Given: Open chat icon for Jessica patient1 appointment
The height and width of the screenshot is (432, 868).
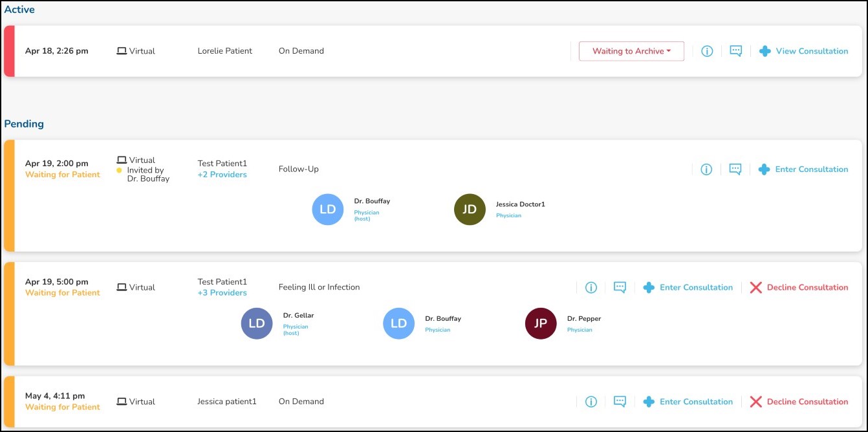Looking at the screenshot, I should pos(620,402).
